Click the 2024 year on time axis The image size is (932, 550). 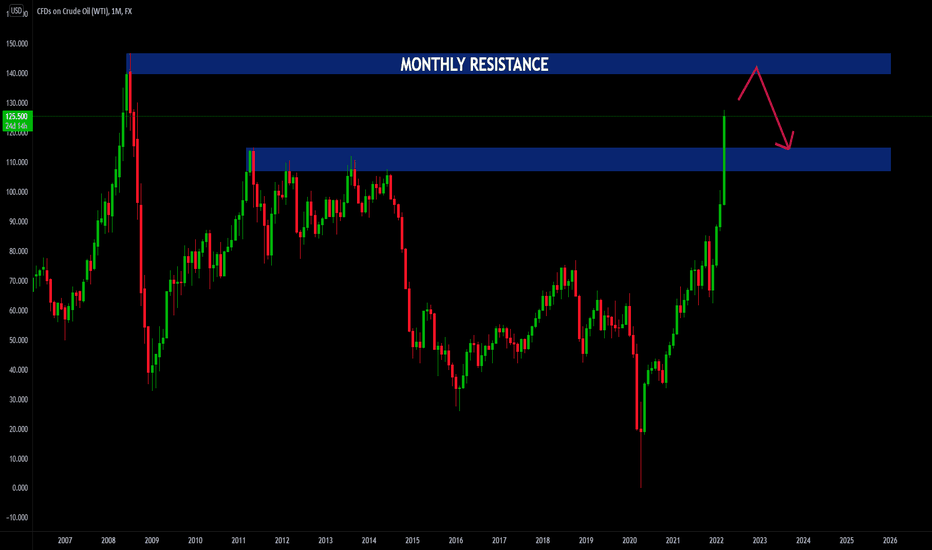[x=803, y=540]
